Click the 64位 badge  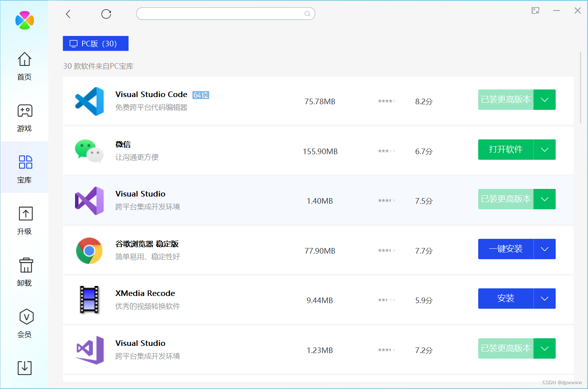201,95
